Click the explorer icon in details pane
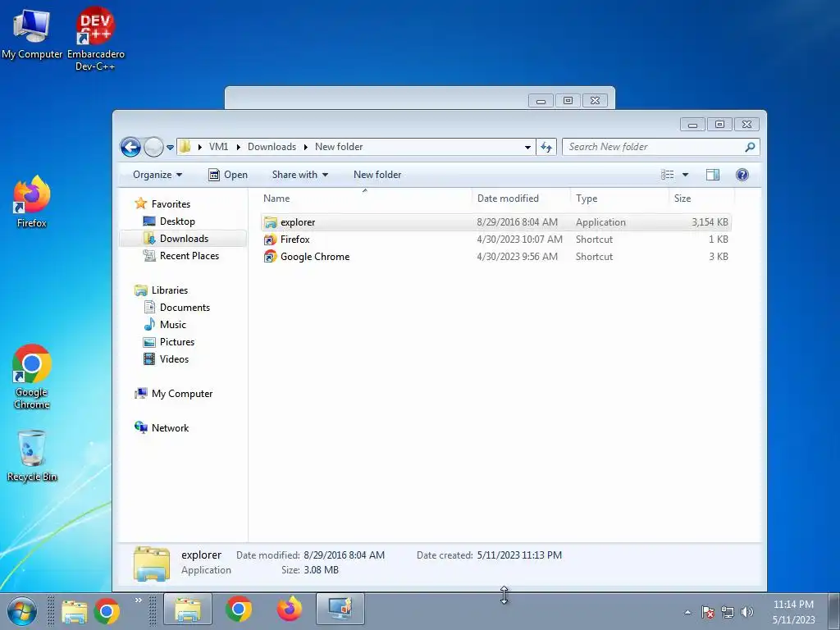The width and height of the screenshot is (840, 630). point(152,564)
